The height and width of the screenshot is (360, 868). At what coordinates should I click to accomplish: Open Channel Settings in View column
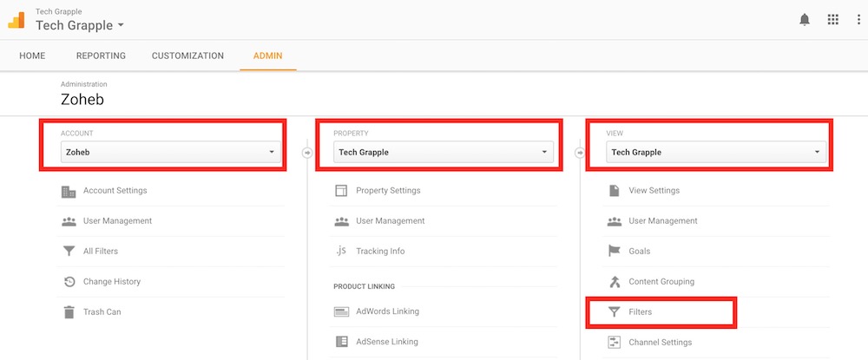[660, 342]
